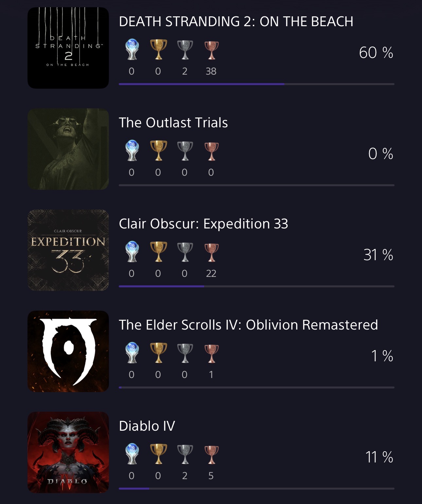
Task: Select the Expedition 33 game cover
Action: 68,250
